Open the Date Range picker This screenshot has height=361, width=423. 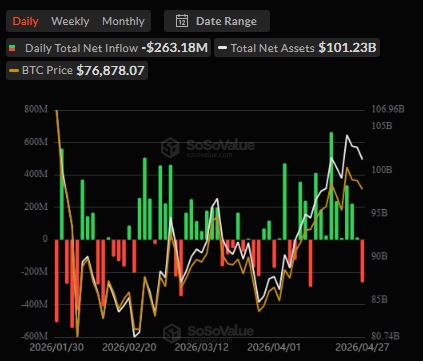point(217,21)
